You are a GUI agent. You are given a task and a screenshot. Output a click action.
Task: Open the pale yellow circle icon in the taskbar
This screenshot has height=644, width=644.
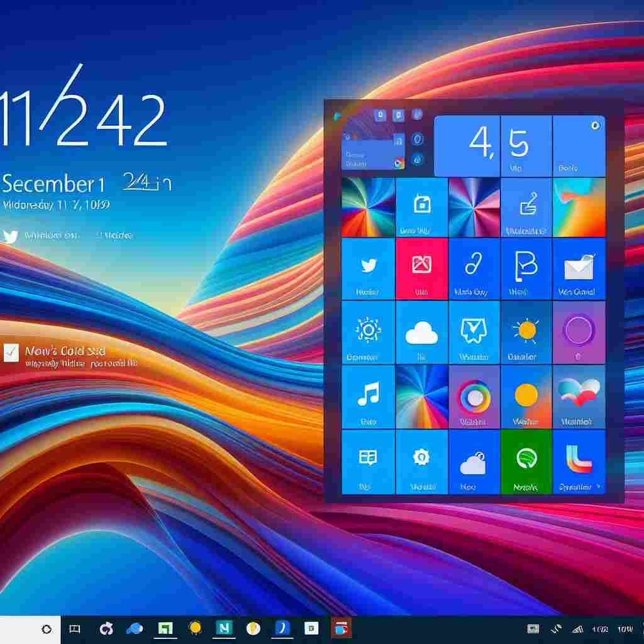253,628
